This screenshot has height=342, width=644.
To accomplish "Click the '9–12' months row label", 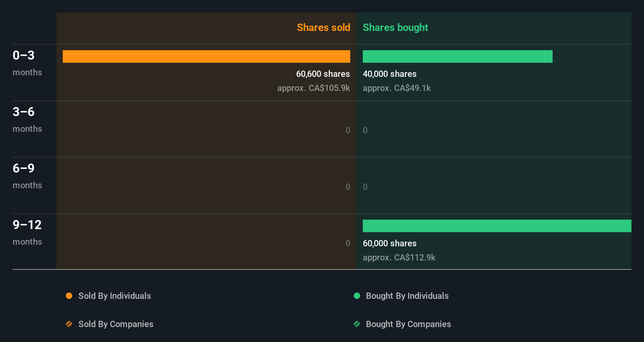I will click(x=27, y=225).
